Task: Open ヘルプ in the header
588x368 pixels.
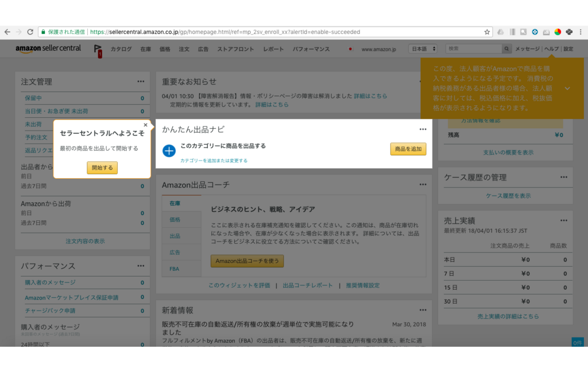Action: 551,49
